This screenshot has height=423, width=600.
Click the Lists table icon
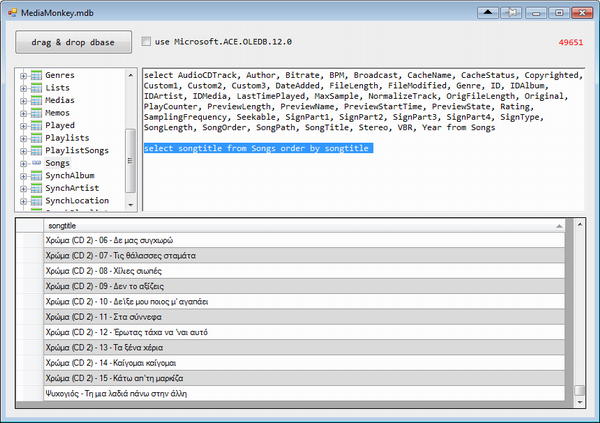tap(36, 88)
